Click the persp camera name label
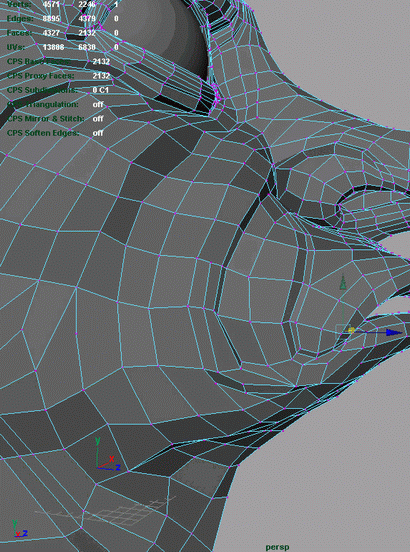410x552 pixels. point(277,547)
